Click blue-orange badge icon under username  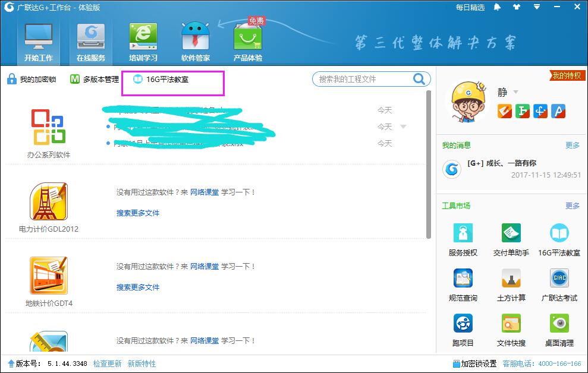point(540,111)
